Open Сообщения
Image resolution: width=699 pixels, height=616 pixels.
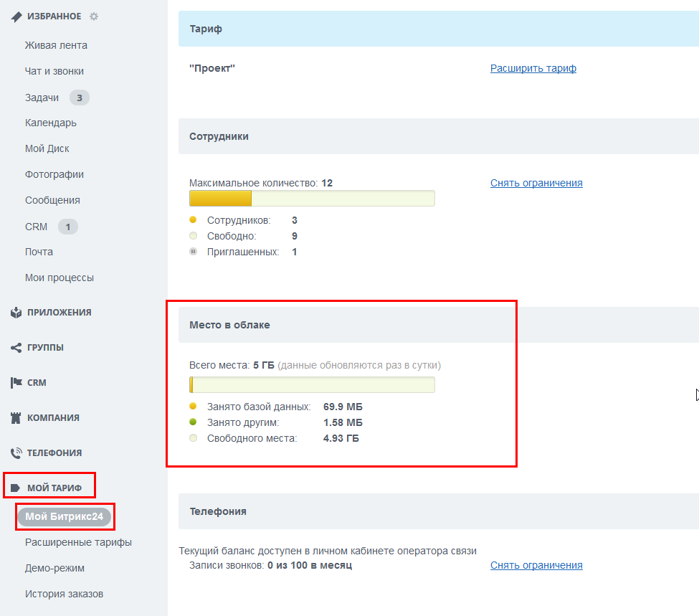click(x=52, y=200)
